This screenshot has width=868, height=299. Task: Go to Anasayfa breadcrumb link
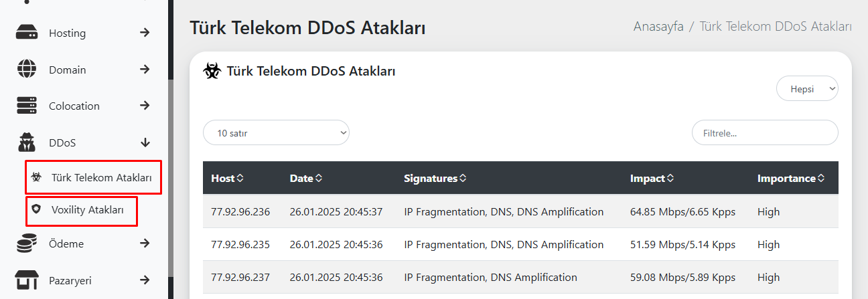coord(658,26)
